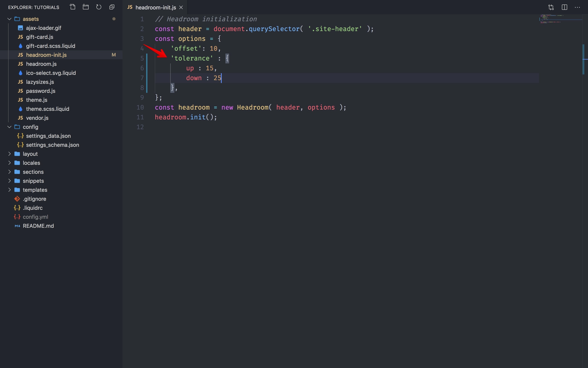This screenshot has height=368, width=588.
Task: Click the JSON braces icon beside settings_data.json
Action: pos(20,136)
